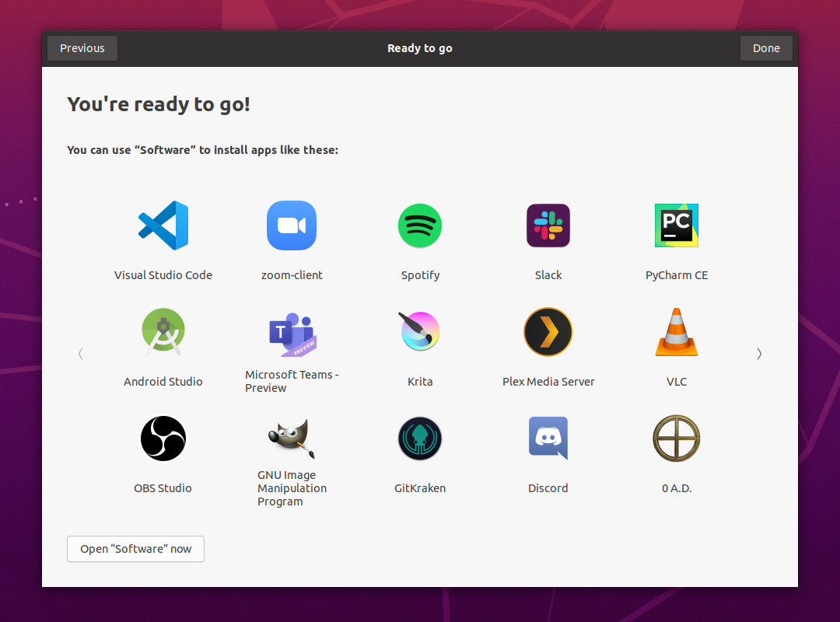Click the "Discord" text label
The image size is (840, 622).
(x=548, y=488)
